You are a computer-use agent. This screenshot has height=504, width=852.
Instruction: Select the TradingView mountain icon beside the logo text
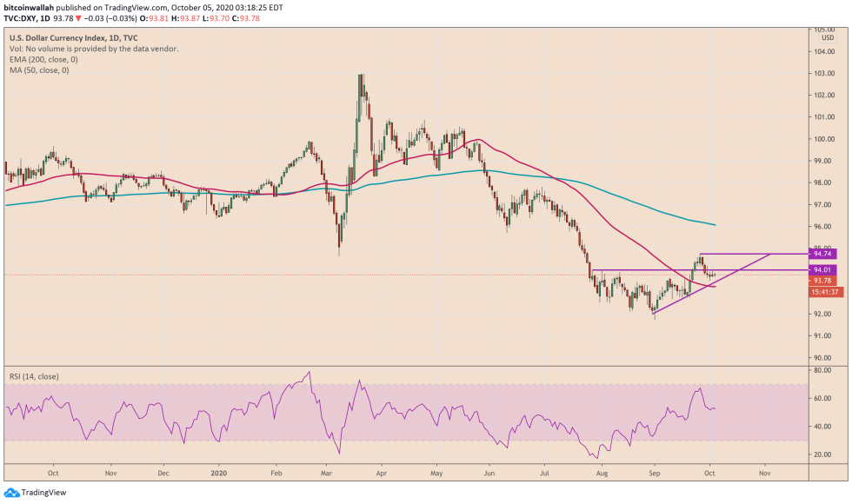click(x=11, y=493)
